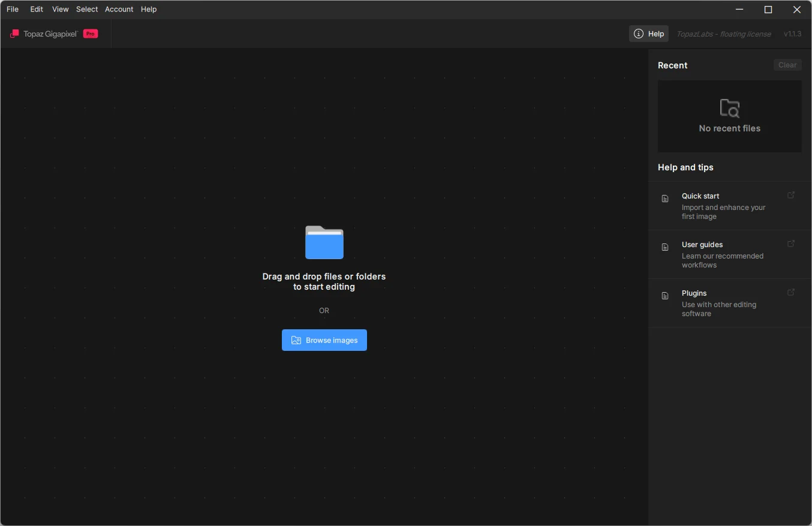Click the No recent files folder icon

pos(729,109)
